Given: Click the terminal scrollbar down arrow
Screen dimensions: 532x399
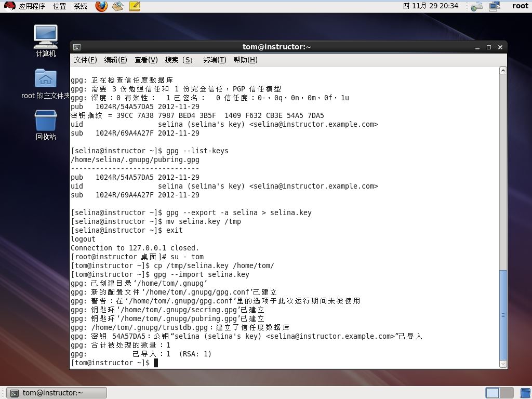Looking at the screenshot, I should click(503, 364).
